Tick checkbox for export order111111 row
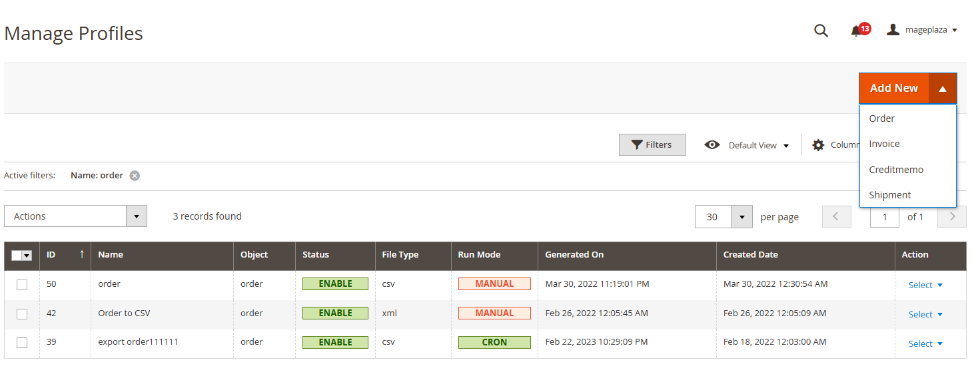Viewport: 980px width, 380px height. (x=22, y=343)
